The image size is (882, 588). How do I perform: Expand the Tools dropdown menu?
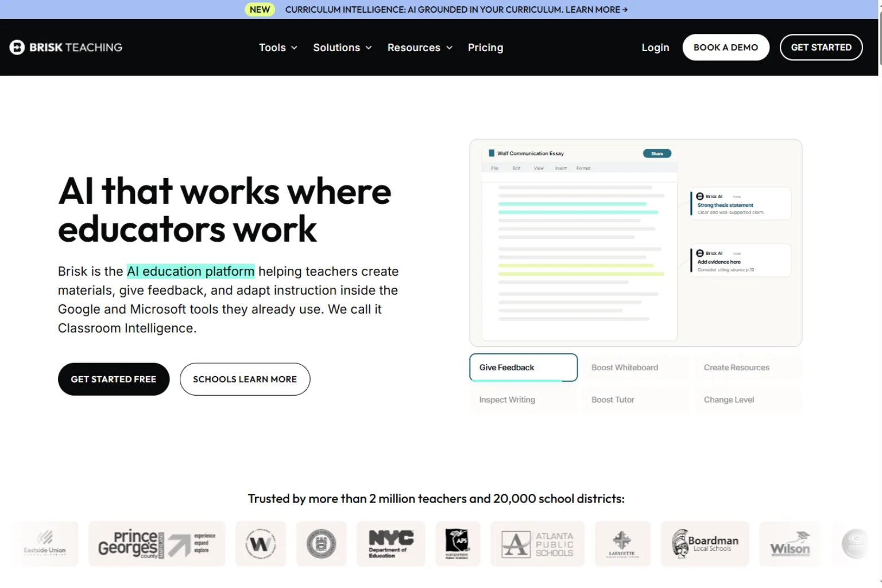tap(278, 48)
